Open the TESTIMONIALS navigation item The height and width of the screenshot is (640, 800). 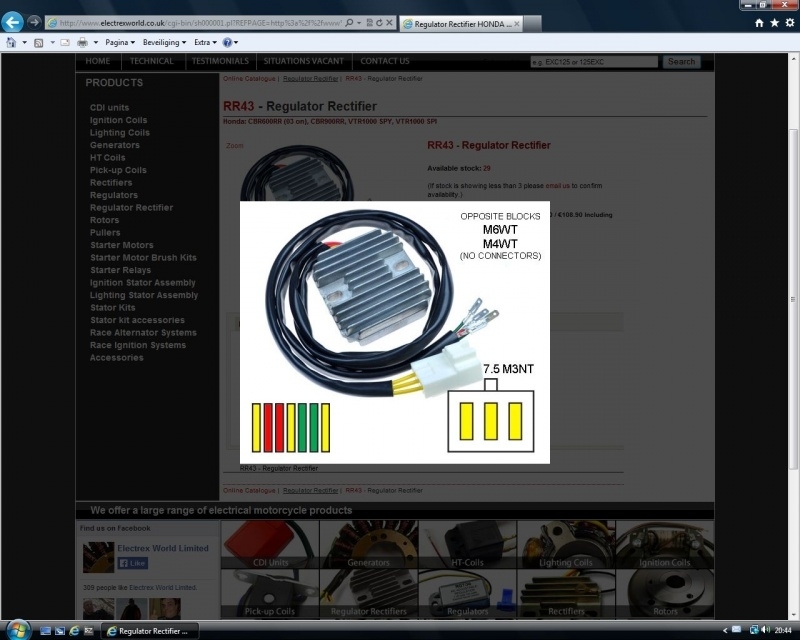[220, 61]
